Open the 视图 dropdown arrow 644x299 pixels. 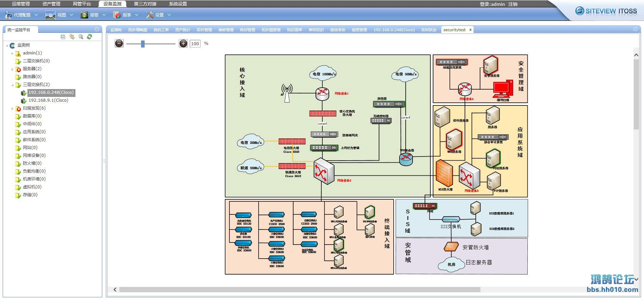click(71, 15)
